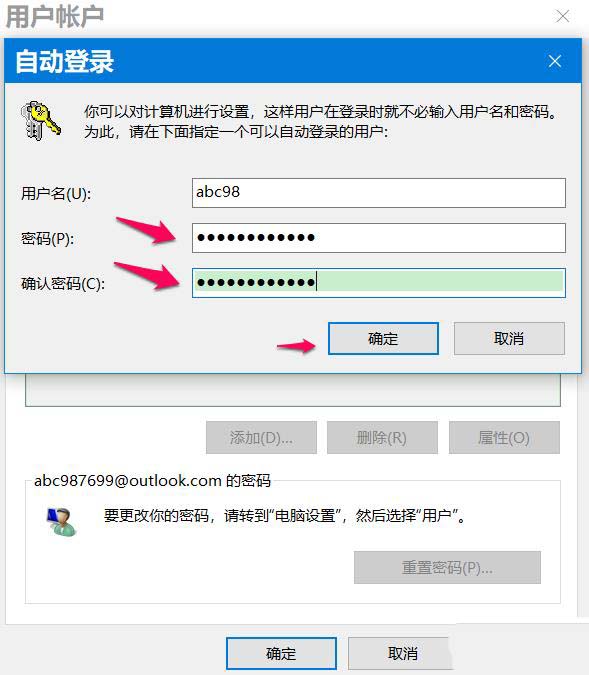The height and width of the screenshot is (675, 589).
Task: Close the 自动登录 dialog
Action: pos(555,61)
